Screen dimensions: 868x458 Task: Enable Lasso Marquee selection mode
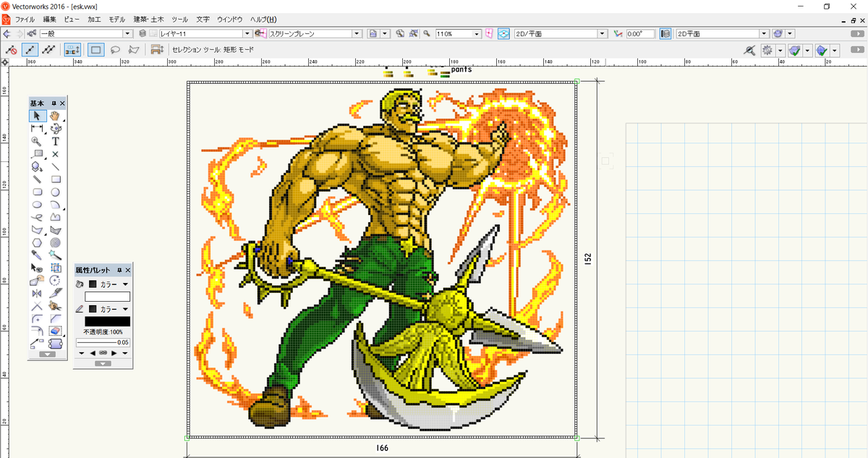(114, 50)
